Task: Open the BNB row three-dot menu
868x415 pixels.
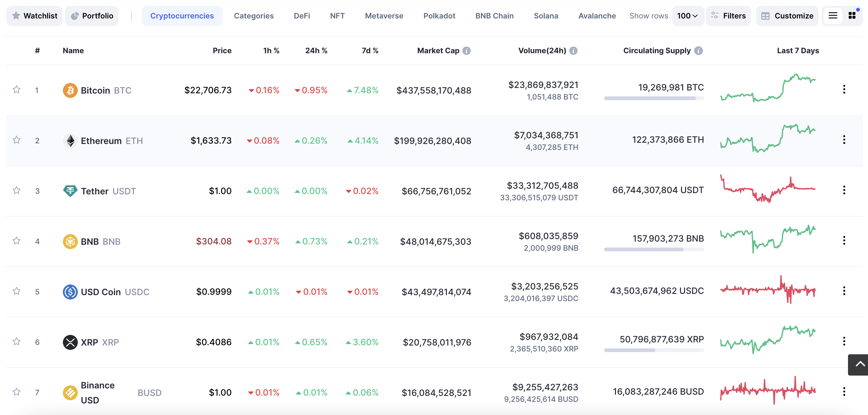Action: pos(844,241)
